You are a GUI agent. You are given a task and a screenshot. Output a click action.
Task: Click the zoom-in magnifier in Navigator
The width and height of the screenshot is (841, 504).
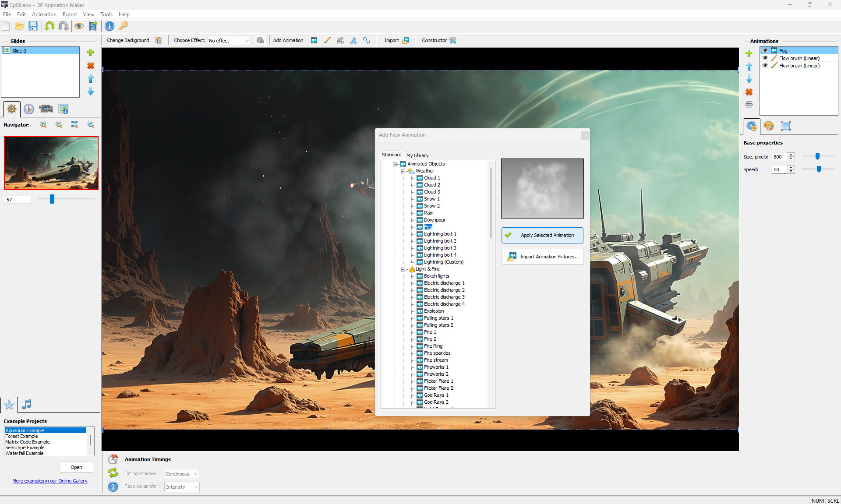[43, 124]
